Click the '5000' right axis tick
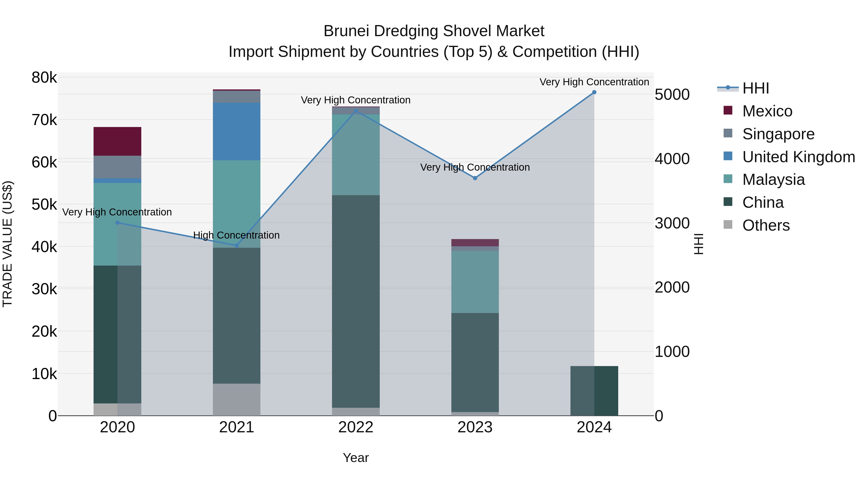 pos(672,95)
